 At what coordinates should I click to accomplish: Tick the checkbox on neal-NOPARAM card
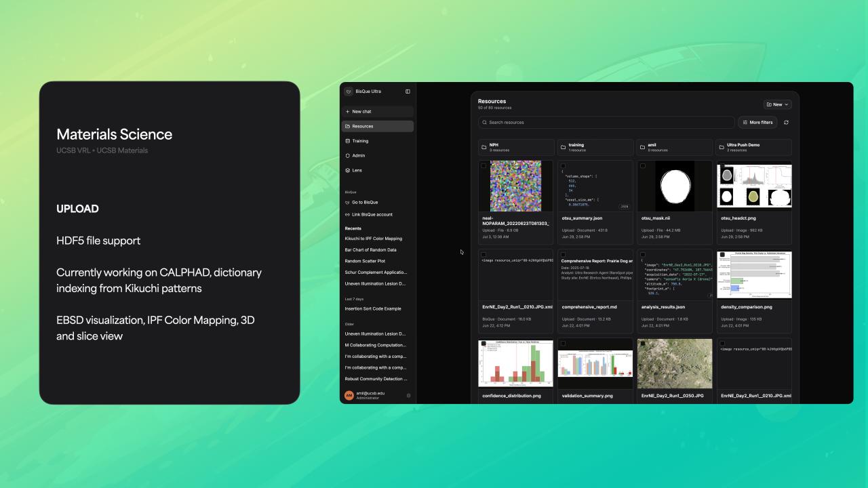tap(484, 166)
